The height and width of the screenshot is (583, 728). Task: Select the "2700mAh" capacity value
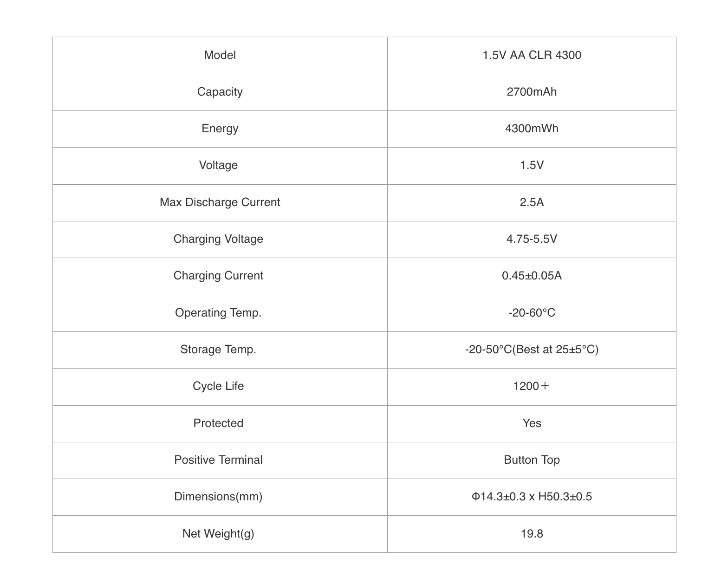[x=532, y=92]
